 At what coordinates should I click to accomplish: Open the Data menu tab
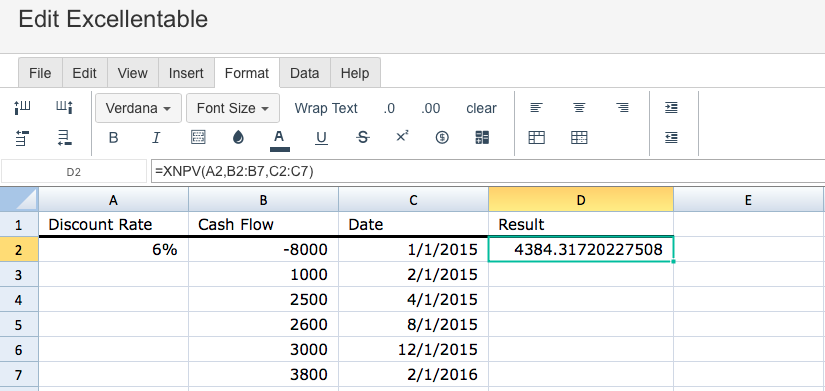pyautogui.click(x=305, y=73)
